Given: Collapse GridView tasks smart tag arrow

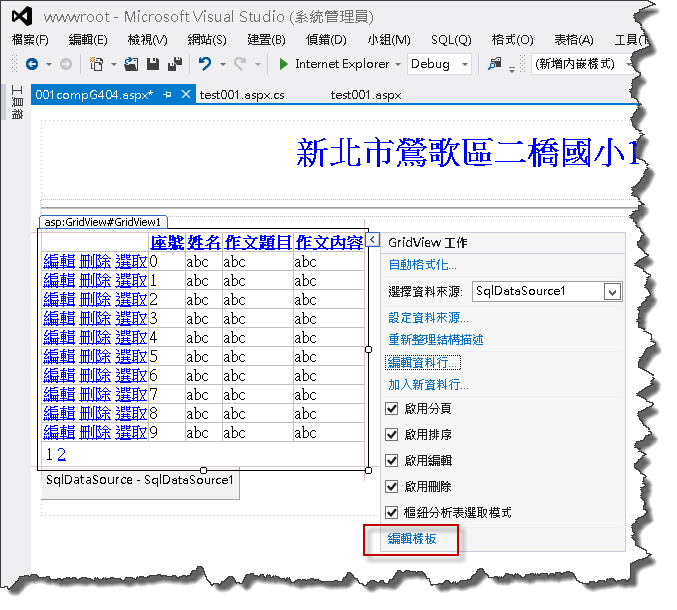Looking at the screenshot, I should tap(372, 239).
